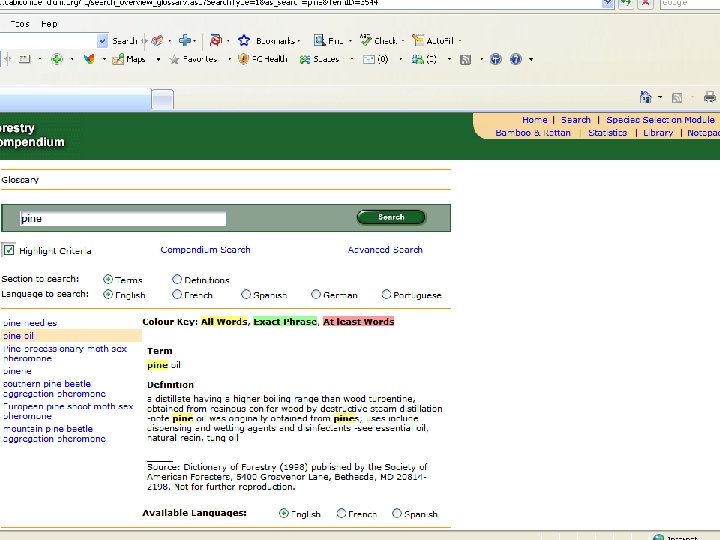Click the address bar refresh icon

(626, 3)
